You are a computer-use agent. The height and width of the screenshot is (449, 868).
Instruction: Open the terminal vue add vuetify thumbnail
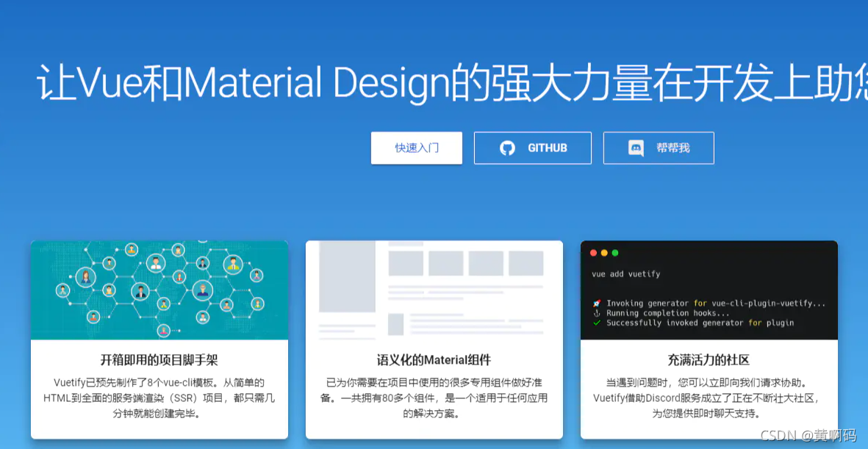click(x=709, y=290)
